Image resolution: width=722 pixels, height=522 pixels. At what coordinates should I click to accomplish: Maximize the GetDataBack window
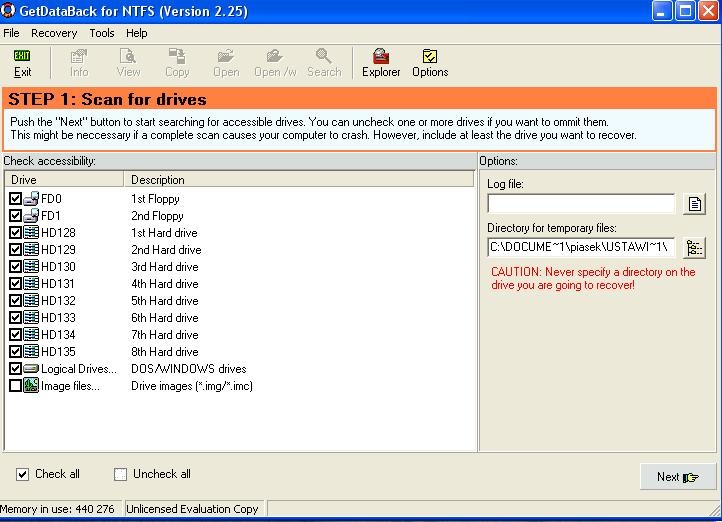(x=685, y=11)
